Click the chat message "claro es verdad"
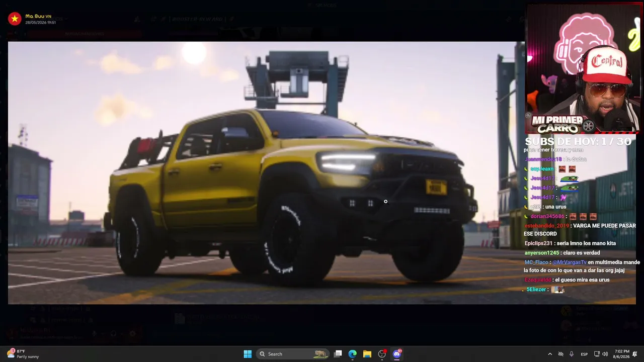The width and height of the screenshot is (644, 362). point(582,253)
